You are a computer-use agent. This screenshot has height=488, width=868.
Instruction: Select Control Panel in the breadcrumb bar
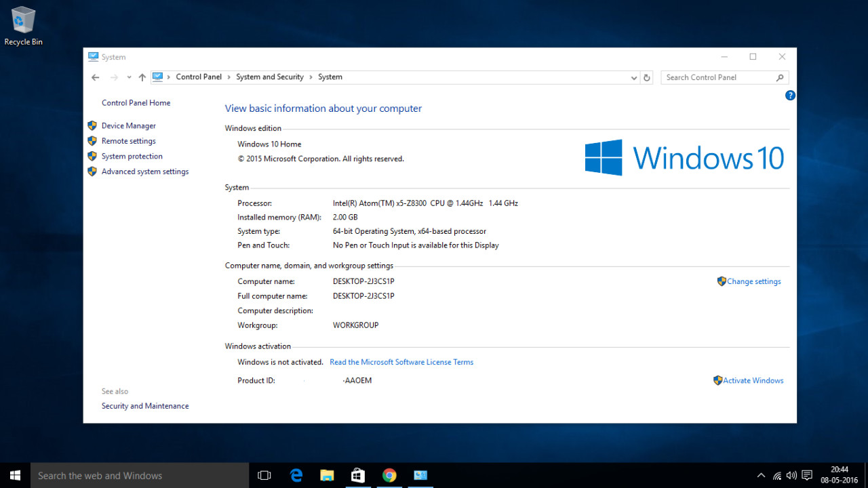(x=199, y=77)
